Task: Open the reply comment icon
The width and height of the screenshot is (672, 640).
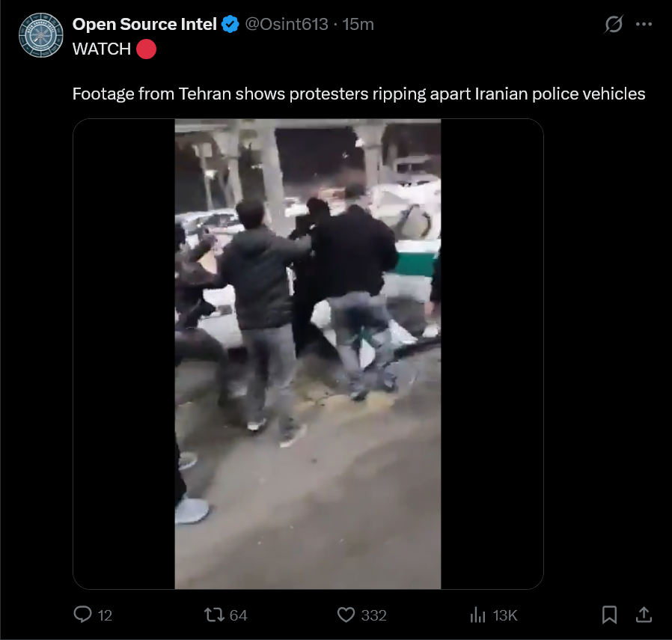Action: (83, 615)
